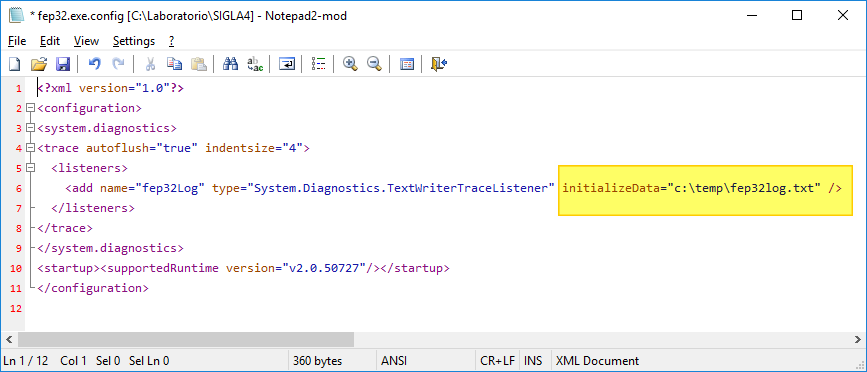Open a file with the folder icon
This screenshot has height=372, width=867.
click(39, 64)
